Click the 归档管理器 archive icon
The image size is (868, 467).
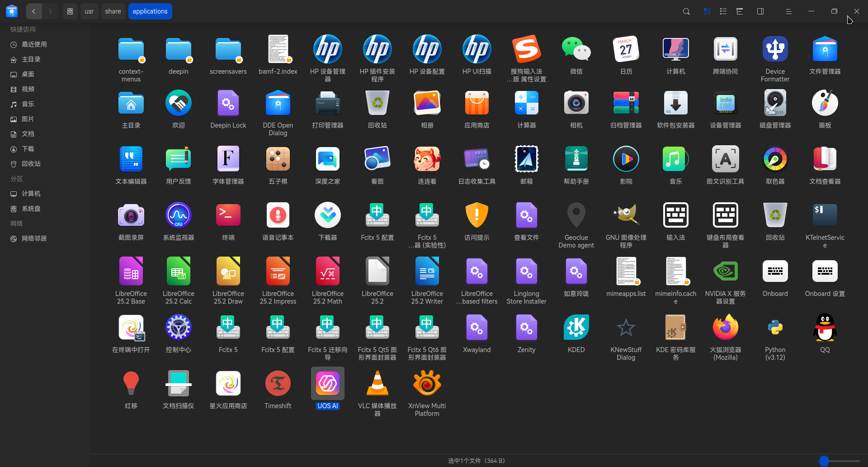click(626, 103)
